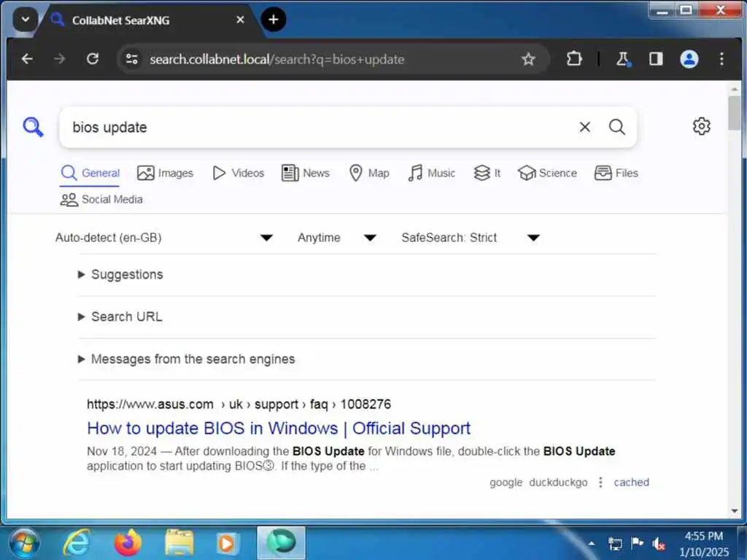
Task: Show hidden tray icons arrow
Action: coord(591,543)
